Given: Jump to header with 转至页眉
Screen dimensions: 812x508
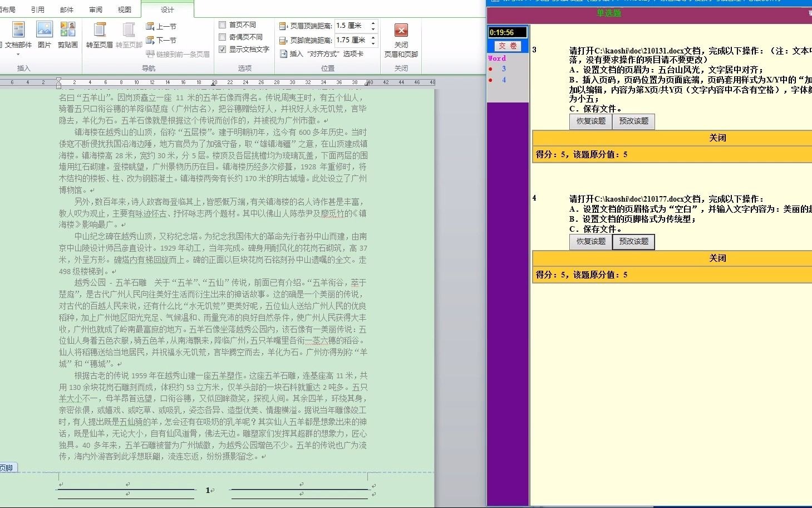Looking at the screenshot, I should [x=100, y=35].
